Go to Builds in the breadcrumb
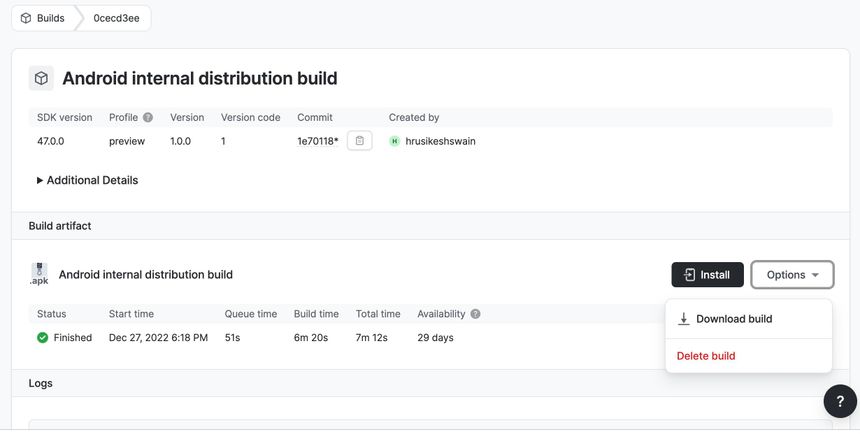Image resolution: width=860 pixels, height=434 pixels. point(43,18)
